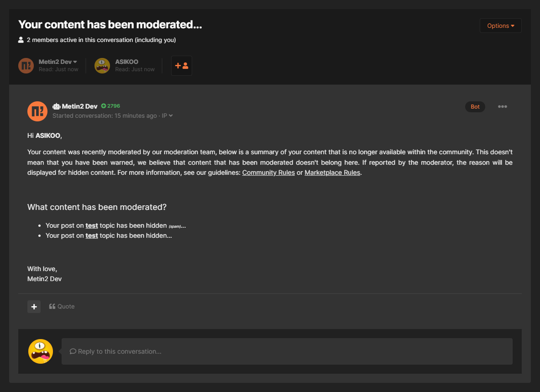
Task: Click the reply to this conversation field
Action: 287,351
